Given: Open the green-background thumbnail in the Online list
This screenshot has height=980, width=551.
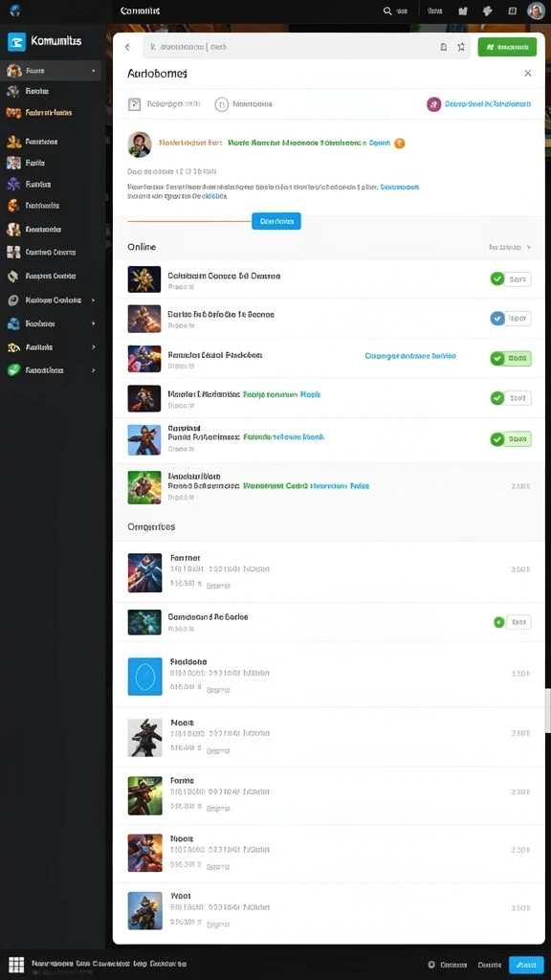Looking at the screenshot, I should point(144,487).
